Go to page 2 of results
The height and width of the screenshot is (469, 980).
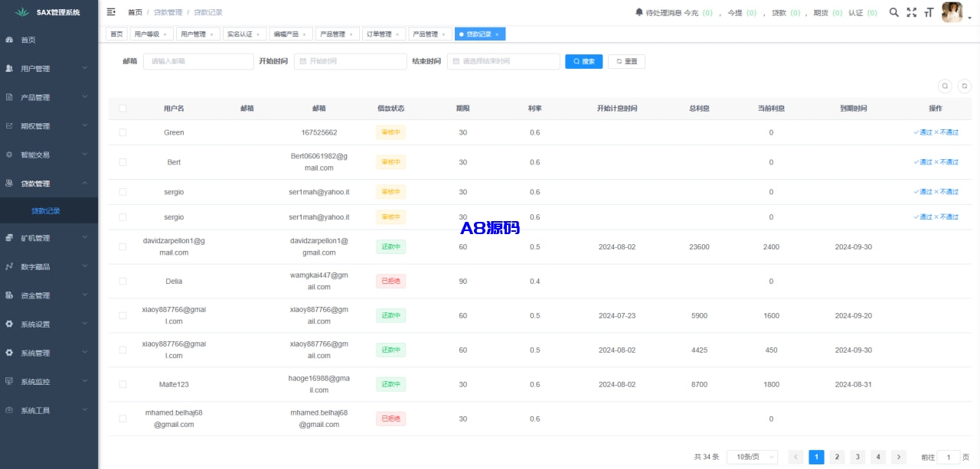837,457
